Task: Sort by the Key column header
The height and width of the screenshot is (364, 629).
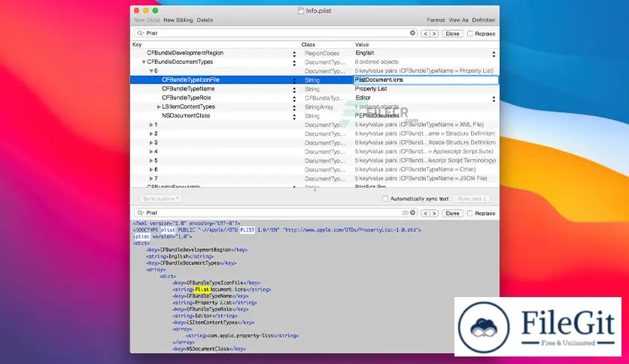Action: tap(215, 44)
